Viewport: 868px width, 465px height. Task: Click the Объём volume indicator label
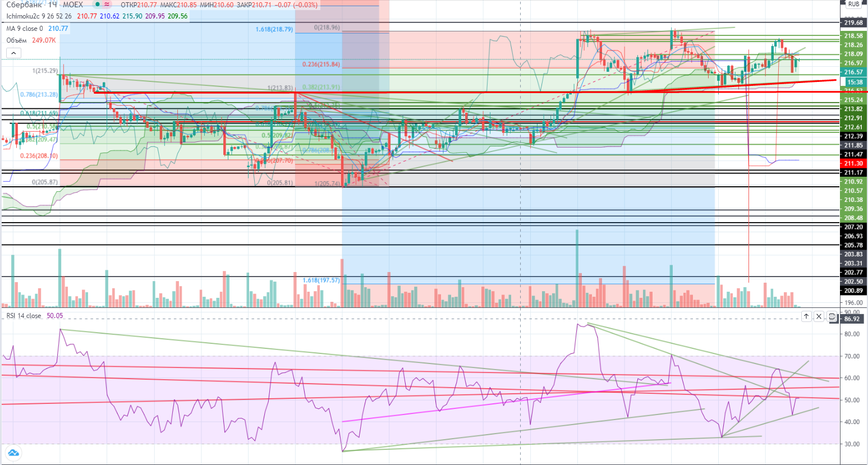(16, 40)
